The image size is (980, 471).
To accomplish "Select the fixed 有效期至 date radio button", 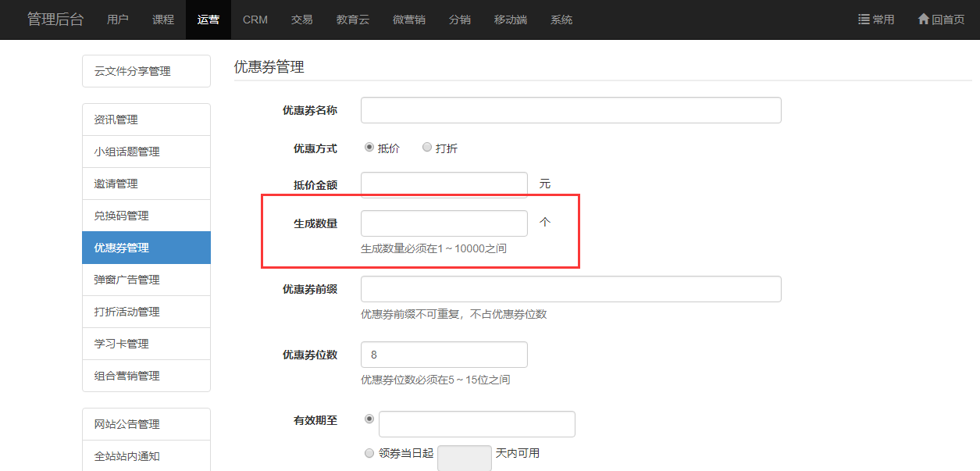I will click(369, 419).
